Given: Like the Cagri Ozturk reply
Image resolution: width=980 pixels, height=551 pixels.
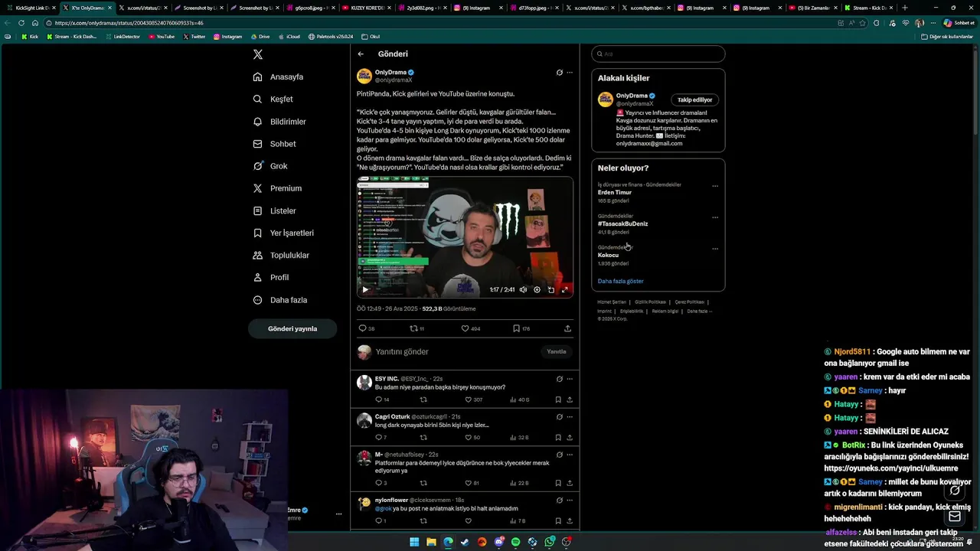Looking at the screenshot, I should 472,438.
